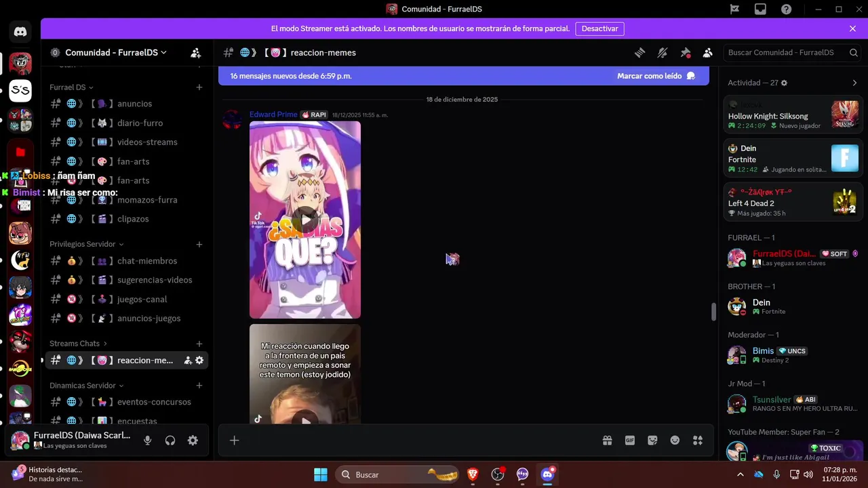
Task: Open inbox icon in title bar
Action: point(760,9)
